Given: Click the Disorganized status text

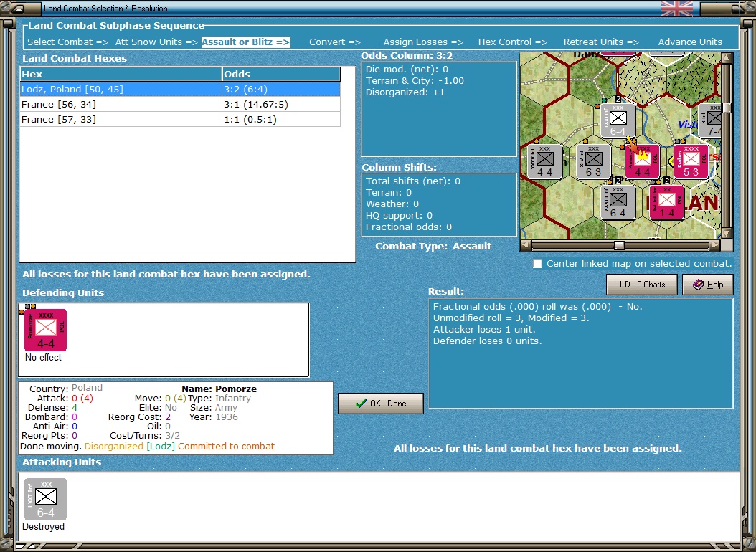Looking at the screenshot, I should tap(114, 447).
